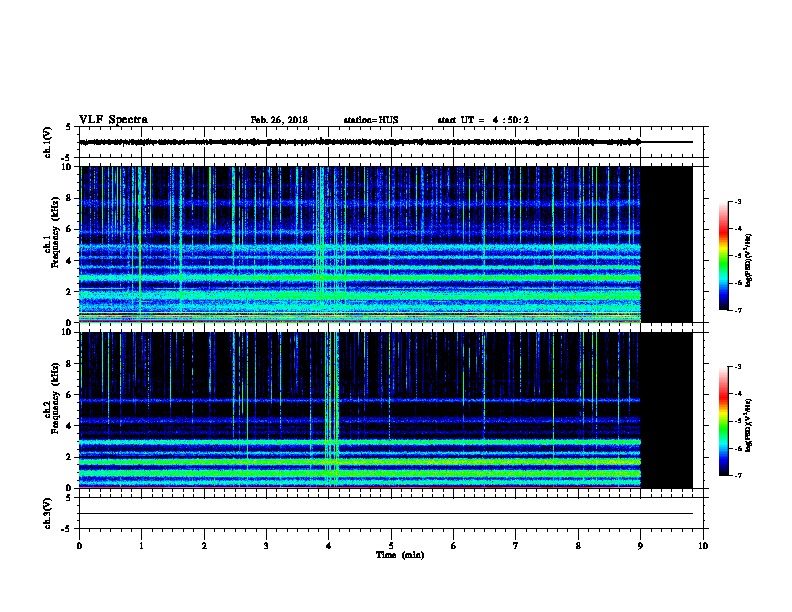This screenshot has width=792, height=612.
Task: Click the "station=HUS" header label
Action: pyautogui.click(x=371, y=120)
